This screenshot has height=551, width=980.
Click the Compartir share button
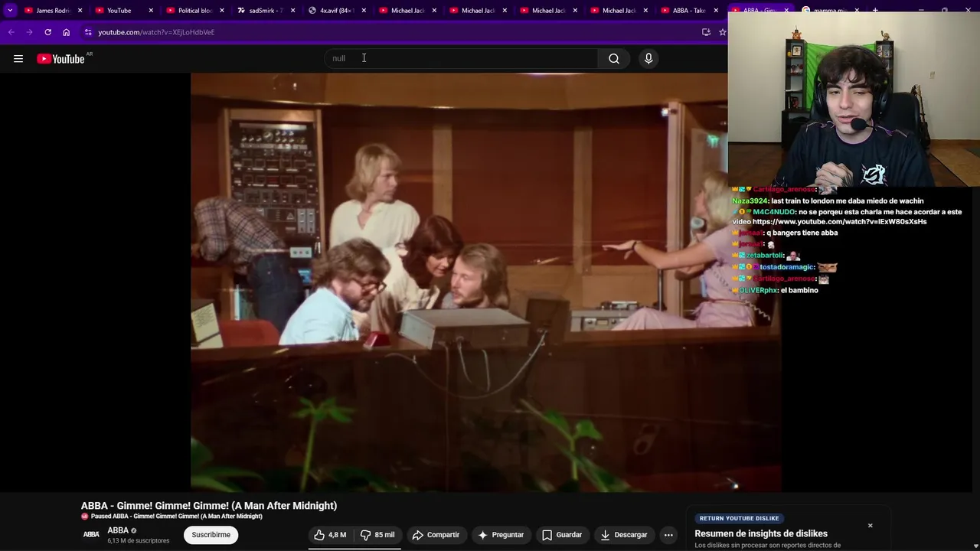pos(436,535)
